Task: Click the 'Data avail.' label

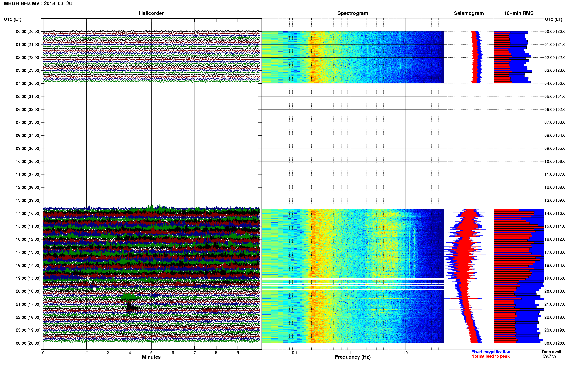Action: [552, 352]
